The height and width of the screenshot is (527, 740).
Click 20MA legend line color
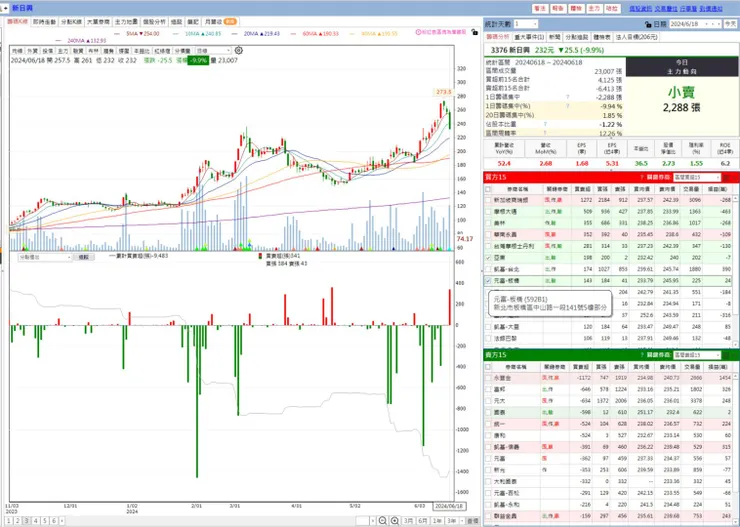(x=235, y=34)
